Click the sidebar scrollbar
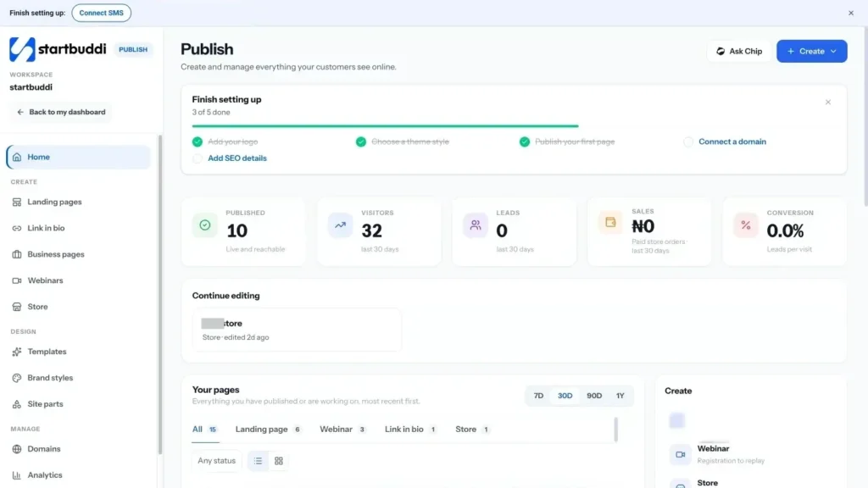Viewport: 868px width, 488px height. [x=160, y=293]
